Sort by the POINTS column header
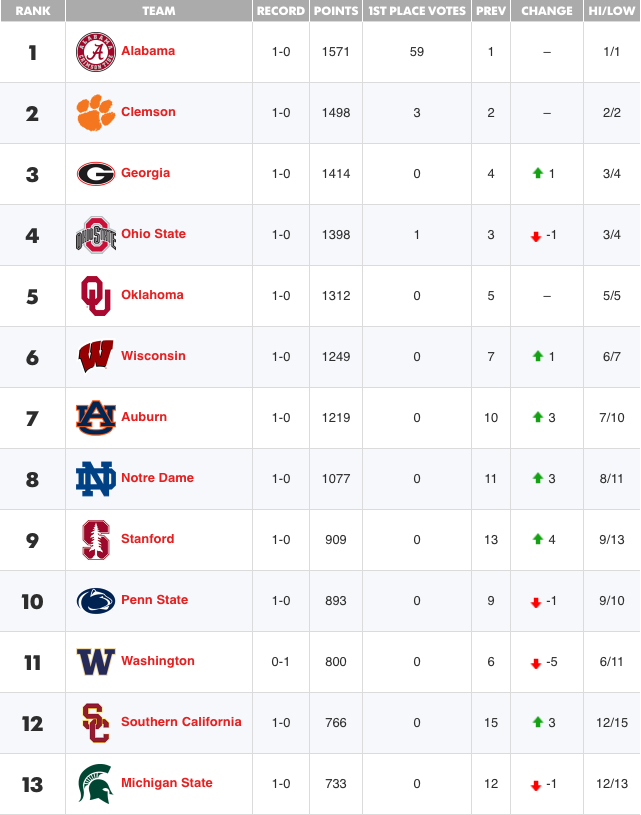The width and height of the screenshot is (641, 815). [x=336, y=11]
